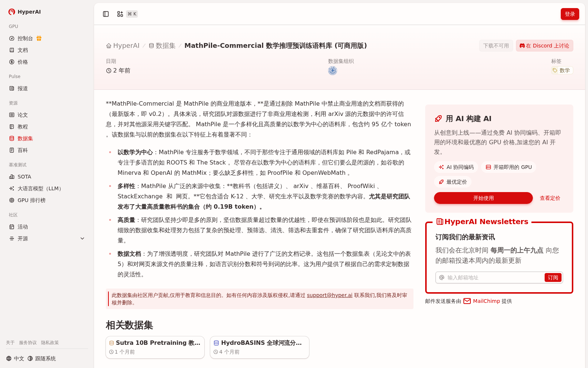Click the 开箱即用的 GPU chip
This screenshot has height=368, width=588.
tap(509, 167)
